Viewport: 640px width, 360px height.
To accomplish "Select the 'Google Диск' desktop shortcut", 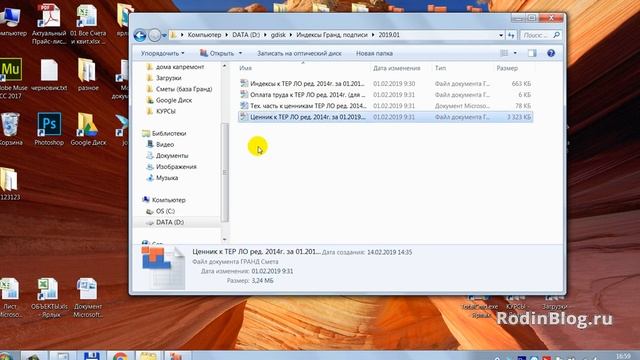I will [x=88, y=129].
